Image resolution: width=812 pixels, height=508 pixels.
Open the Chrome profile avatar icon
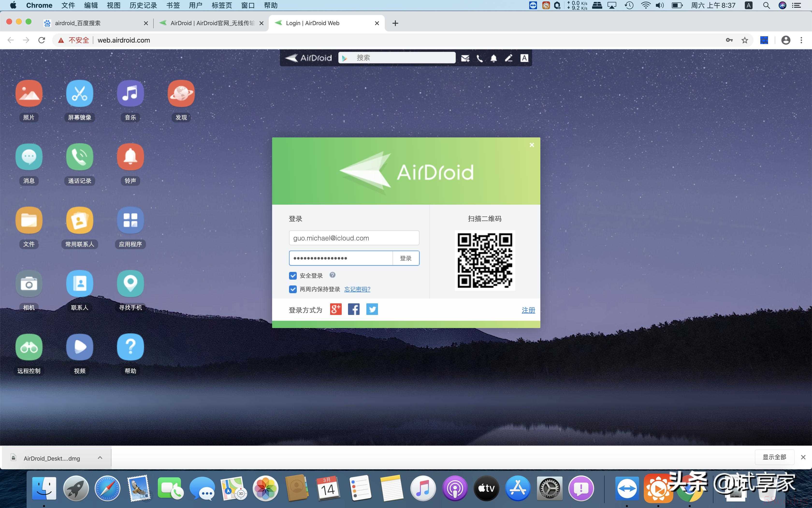point(785,40)
